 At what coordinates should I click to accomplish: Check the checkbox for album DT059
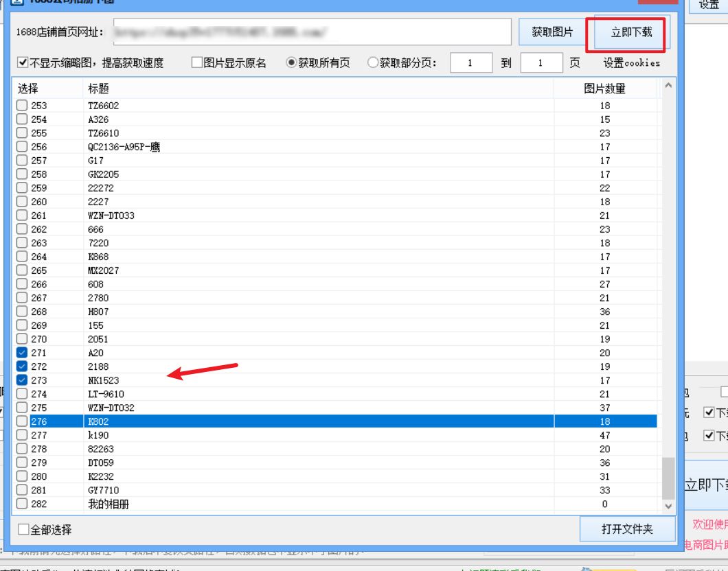click(21, 462)
